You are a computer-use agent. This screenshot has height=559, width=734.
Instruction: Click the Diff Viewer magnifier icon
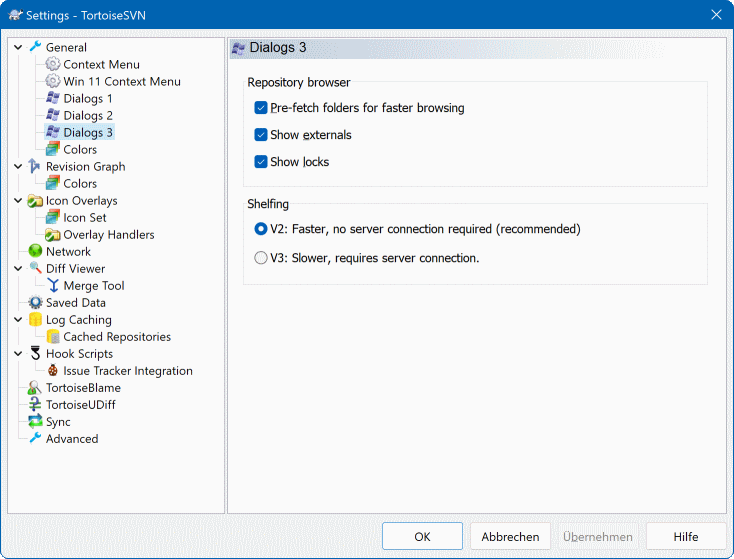pyautogui.click(x=35, y=268)
